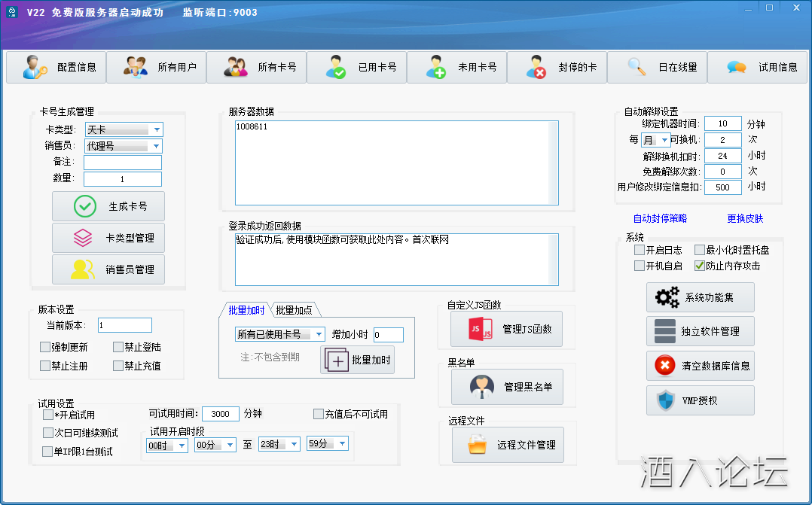The width and height of the screenshot is (812, 505).
Task: Click the 当前版本 input field
Action: coord(124,325)
